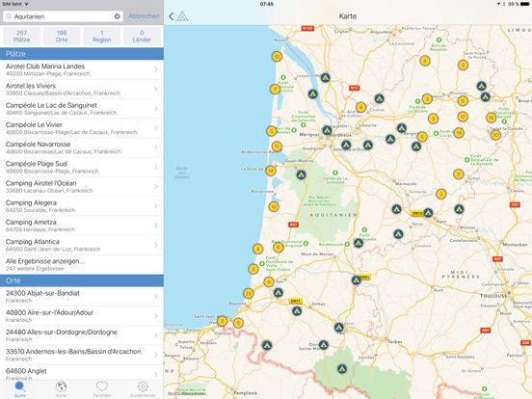Tap cluster marker 22 near Bayonne
This screenshot has width=532, height=399.
tap(249, 294)
